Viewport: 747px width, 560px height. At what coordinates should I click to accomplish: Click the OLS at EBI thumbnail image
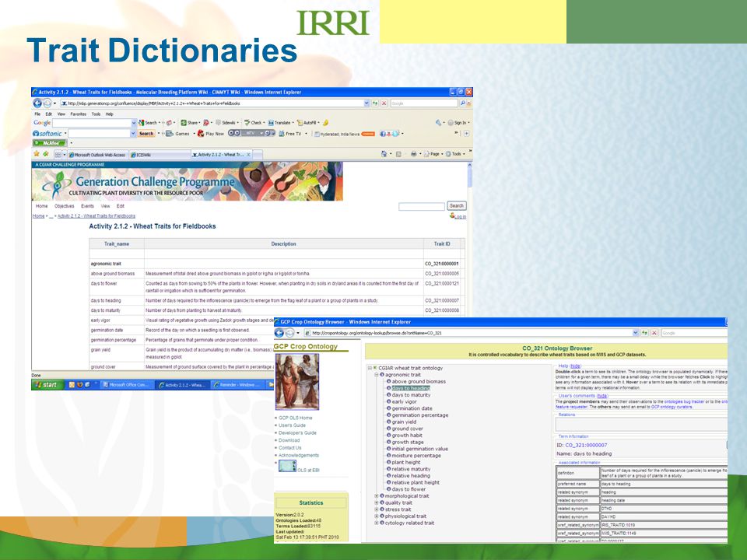tap(287, 466)
